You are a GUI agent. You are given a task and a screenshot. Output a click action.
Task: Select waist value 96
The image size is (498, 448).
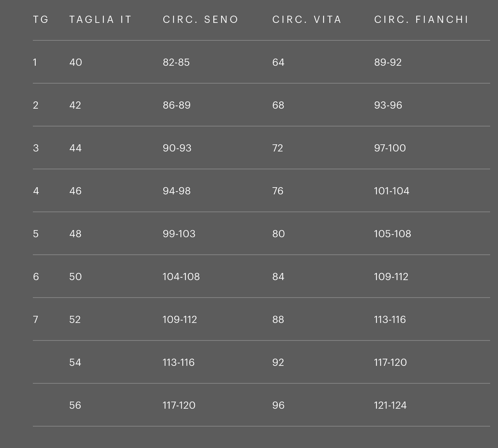click(278, 405)
